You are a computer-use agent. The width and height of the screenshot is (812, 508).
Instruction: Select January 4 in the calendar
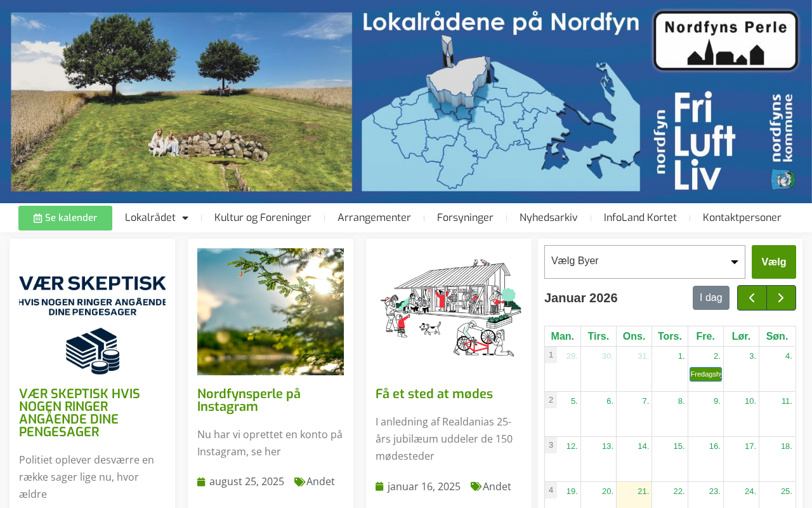click(789, 356)
